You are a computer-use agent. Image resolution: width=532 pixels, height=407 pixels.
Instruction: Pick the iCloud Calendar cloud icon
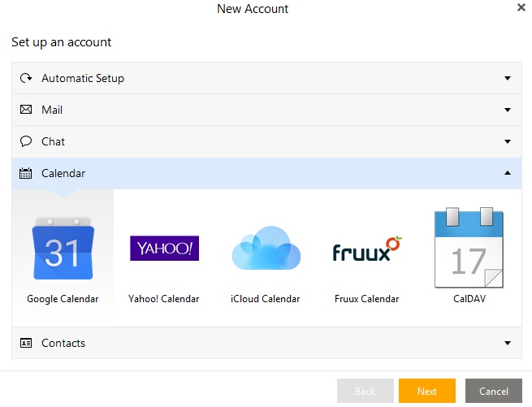click(266, 249)
